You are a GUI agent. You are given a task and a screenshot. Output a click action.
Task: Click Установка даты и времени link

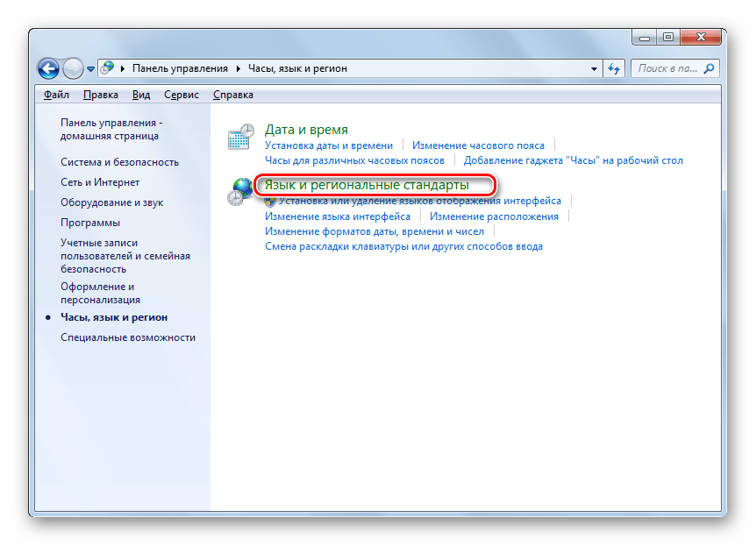(329, 145)
